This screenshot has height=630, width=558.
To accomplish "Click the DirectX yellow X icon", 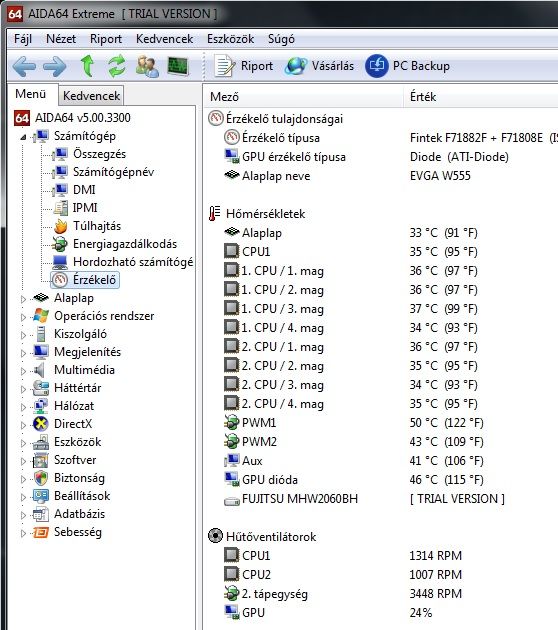I will tap(41, 424).
